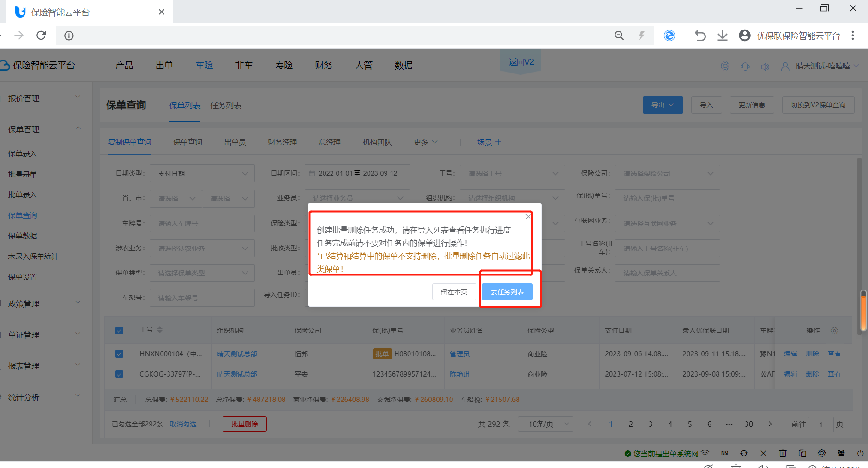Click the X icon in bottom toolbar
868x468 pixels.
763,453
